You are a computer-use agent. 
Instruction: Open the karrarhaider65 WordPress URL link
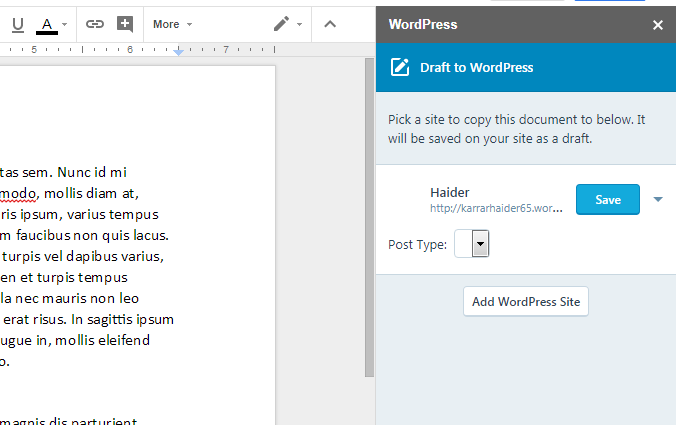[x=496, y=209]
